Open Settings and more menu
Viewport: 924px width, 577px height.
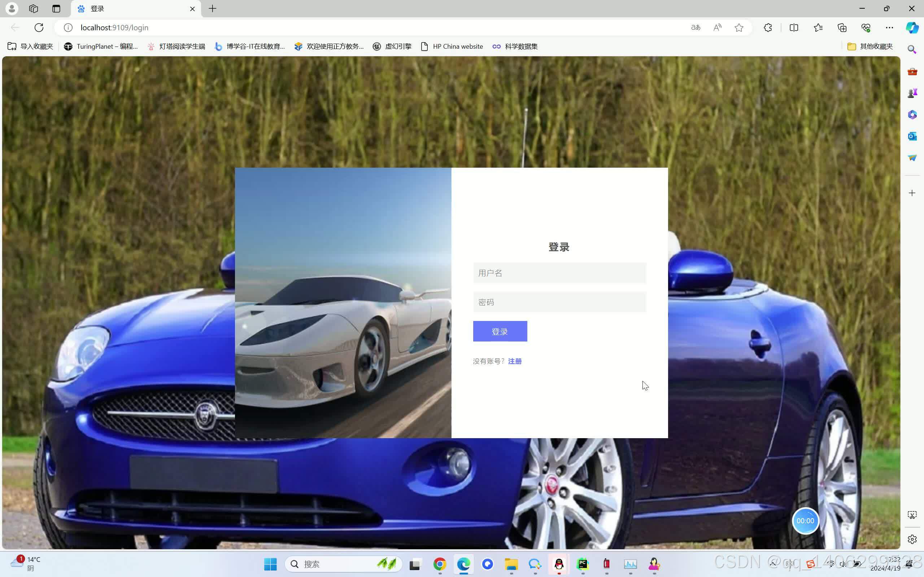coord(889,27)
